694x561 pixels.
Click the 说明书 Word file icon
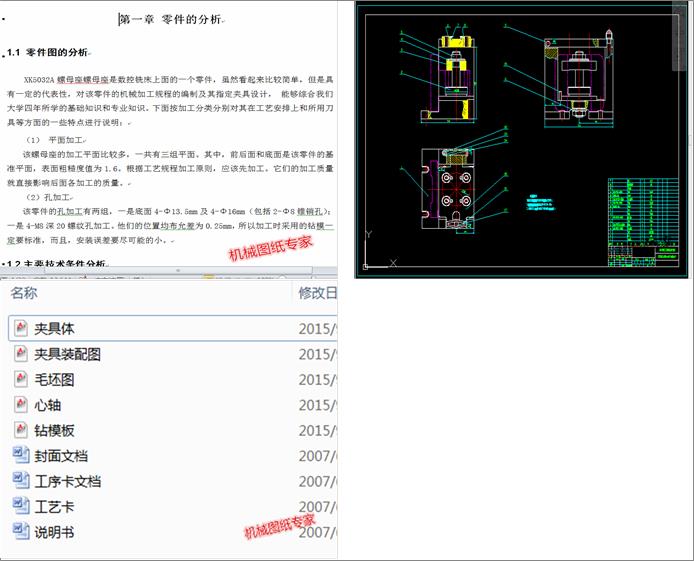point(21,531)
